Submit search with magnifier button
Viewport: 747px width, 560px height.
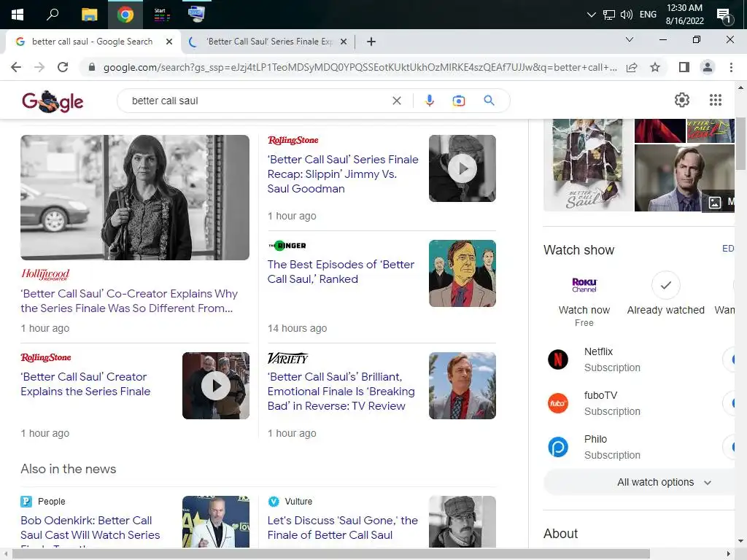click(x=489, y=101)
